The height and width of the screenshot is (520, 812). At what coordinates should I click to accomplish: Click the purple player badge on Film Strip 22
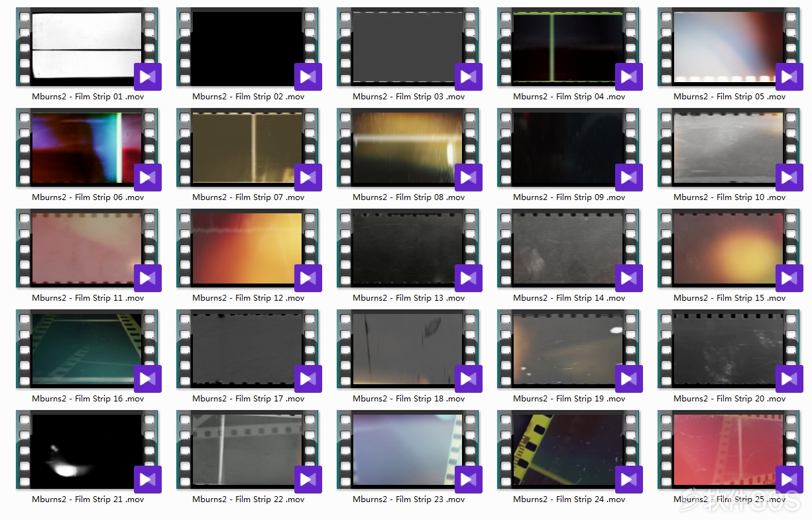[308, 480]
